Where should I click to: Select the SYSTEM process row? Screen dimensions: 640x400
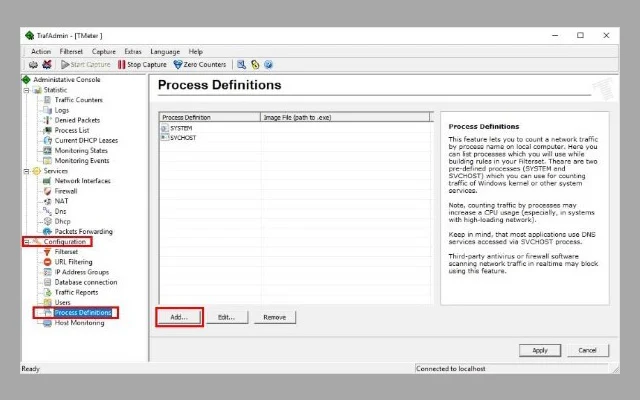pos(294,128)
